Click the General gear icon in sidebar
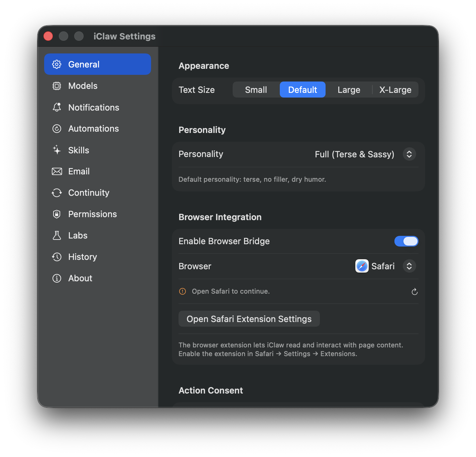476x457 pixels. (x=57, y=64)
